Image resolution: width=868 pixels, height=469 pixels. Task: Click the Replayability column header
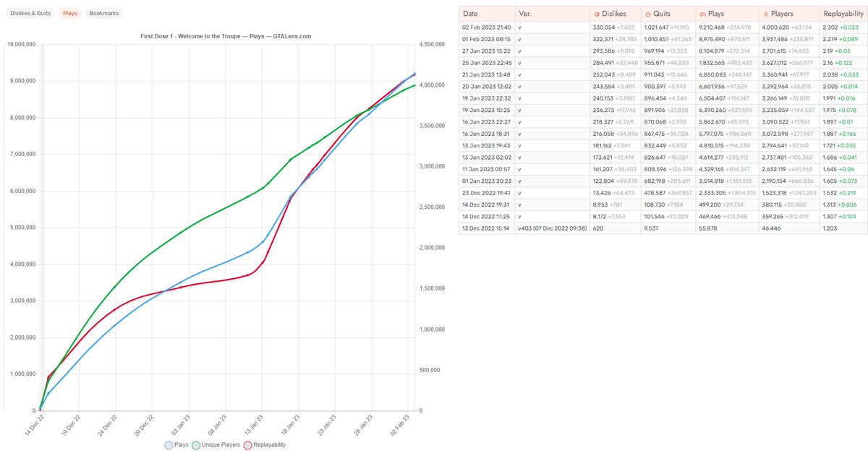click(x=843, y=14)
